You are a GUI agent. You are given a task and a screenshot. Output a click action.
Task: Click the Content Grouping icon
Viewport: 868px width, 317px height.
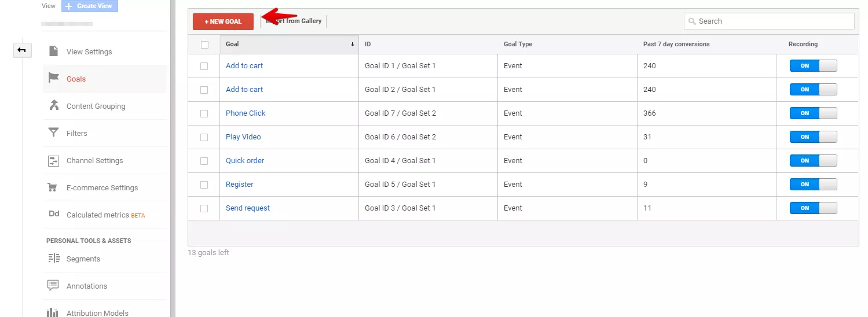[54, 106]
